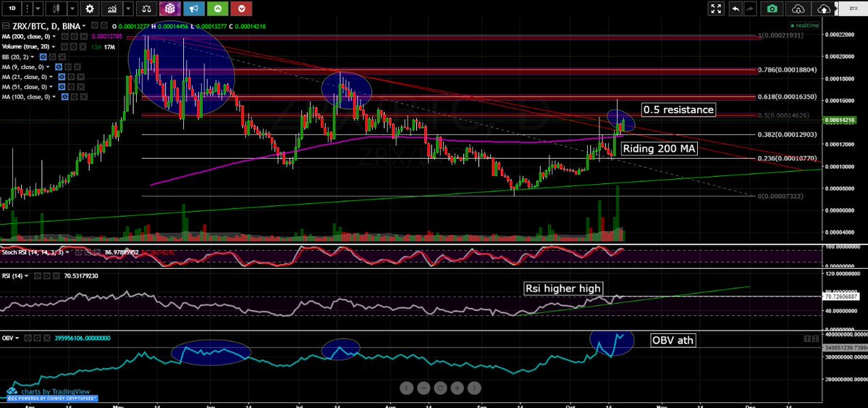The width and height of the screenshot is (868, 408).
Task: Click the 0.382(0.00012903) Fibonacci level label
Action: tap(788, 135)
